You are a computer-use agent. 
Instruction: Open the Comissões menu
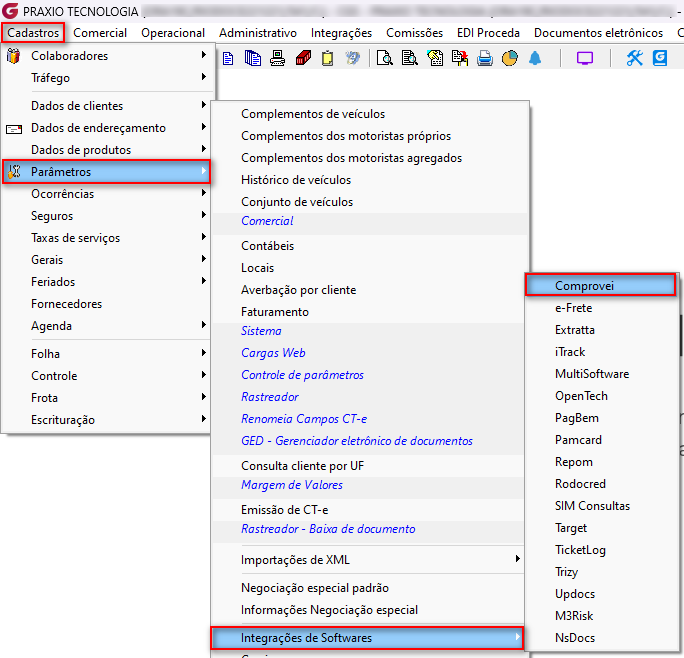[414, 33]
